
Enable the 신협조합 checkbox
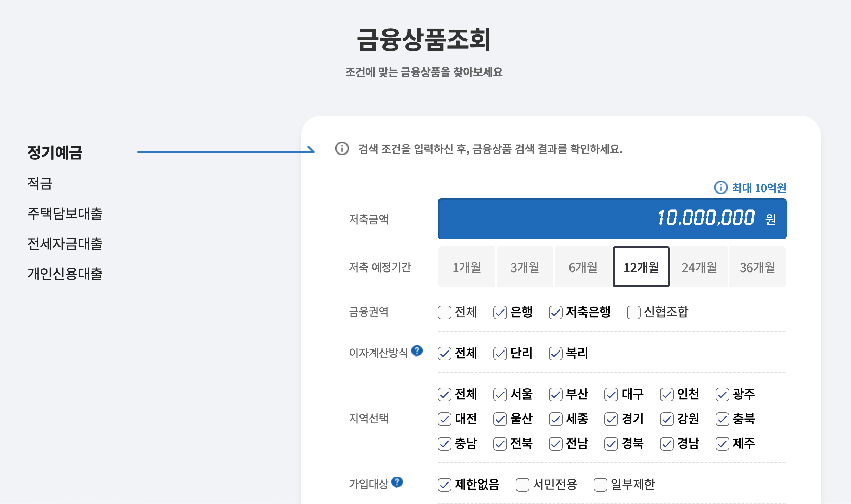tap(633, 312)
